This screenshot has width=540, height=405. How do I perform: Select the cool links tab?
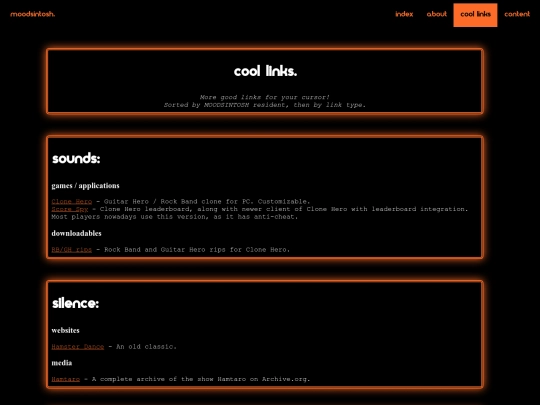point(475,15)
